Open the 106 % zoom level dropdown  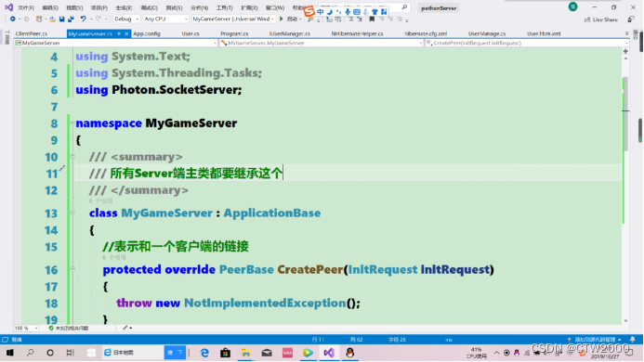[26, 328]
